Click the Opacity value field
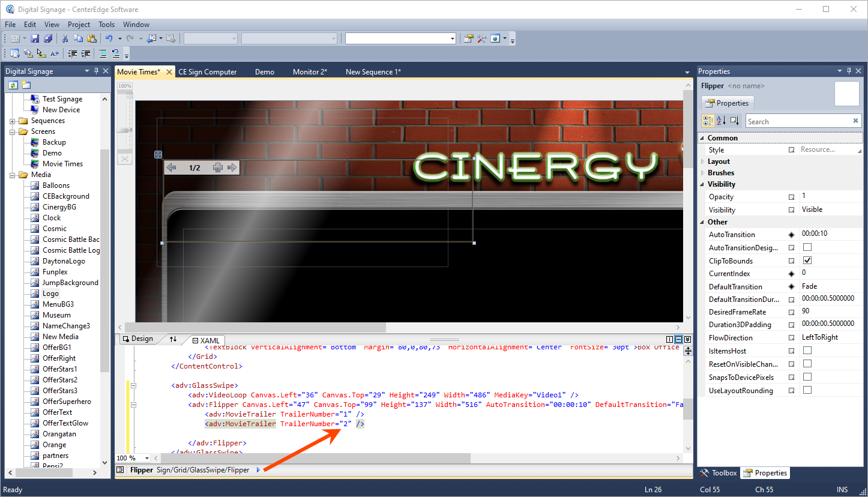The image size is (868, 497). [x=831, y=196]
